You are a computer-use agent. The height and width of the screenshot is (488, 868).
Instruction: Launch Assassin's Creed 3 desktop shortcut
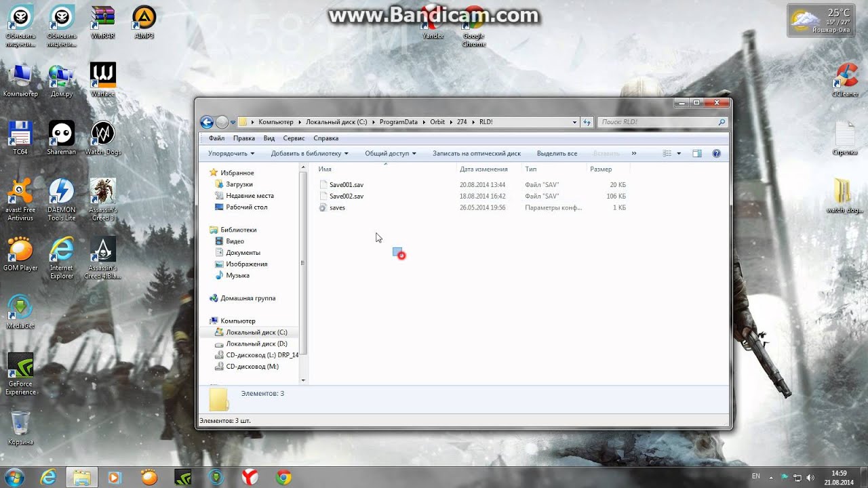click(x=102, y=201)
